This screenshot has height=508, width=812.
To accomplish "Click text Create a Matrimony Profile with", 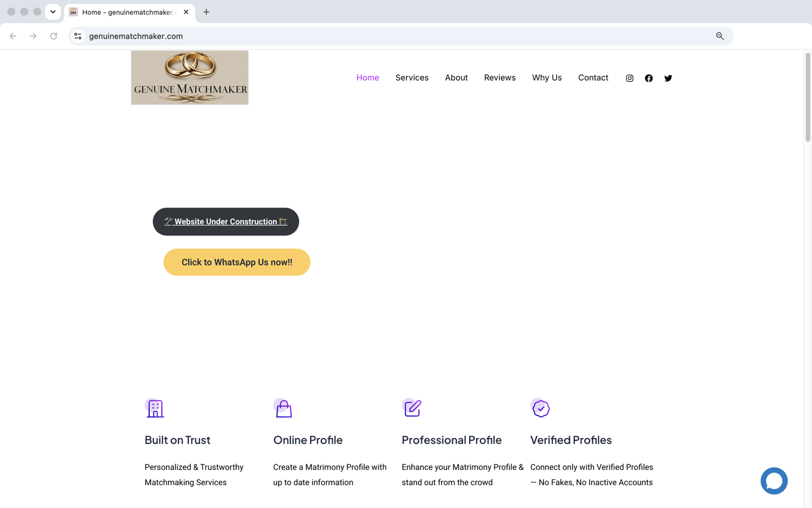I will click(330, 467).
